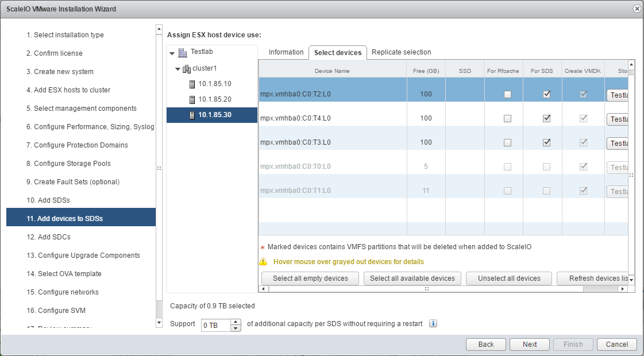The height and width of the screenshot is (356, 644).
Task: Collapse the Testlab tree node
Action: [x=172, y=53]
